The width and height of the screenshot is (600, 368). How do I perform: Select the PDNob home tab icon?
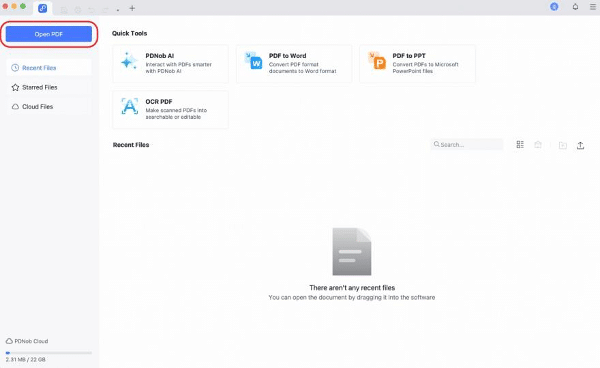[42, 8]
